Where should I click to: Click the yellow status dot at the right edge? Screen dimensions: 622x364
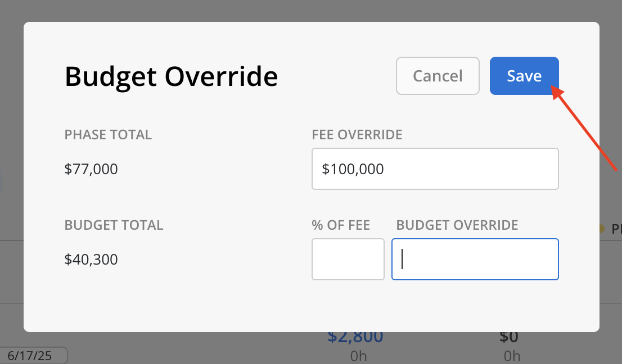(601, 229)
